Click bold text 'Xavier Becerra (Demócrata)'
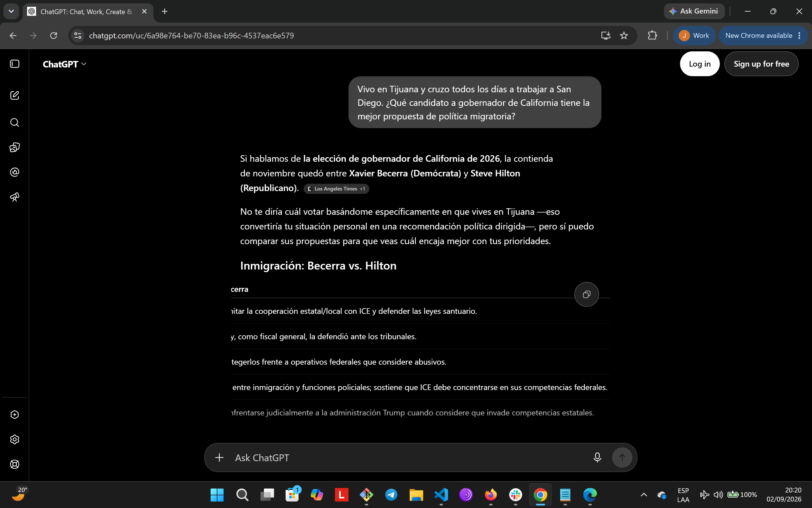Screen dimensions: 812x508 click(405, 173)
